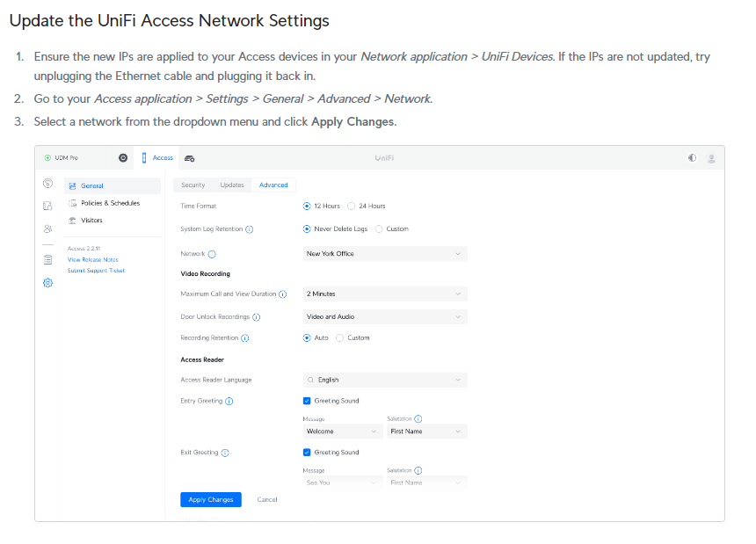Screen dimensions: 756x544
Task: Open the Access Reader Language dropdown
Action: pyautogui.click(x=384, y=381)
